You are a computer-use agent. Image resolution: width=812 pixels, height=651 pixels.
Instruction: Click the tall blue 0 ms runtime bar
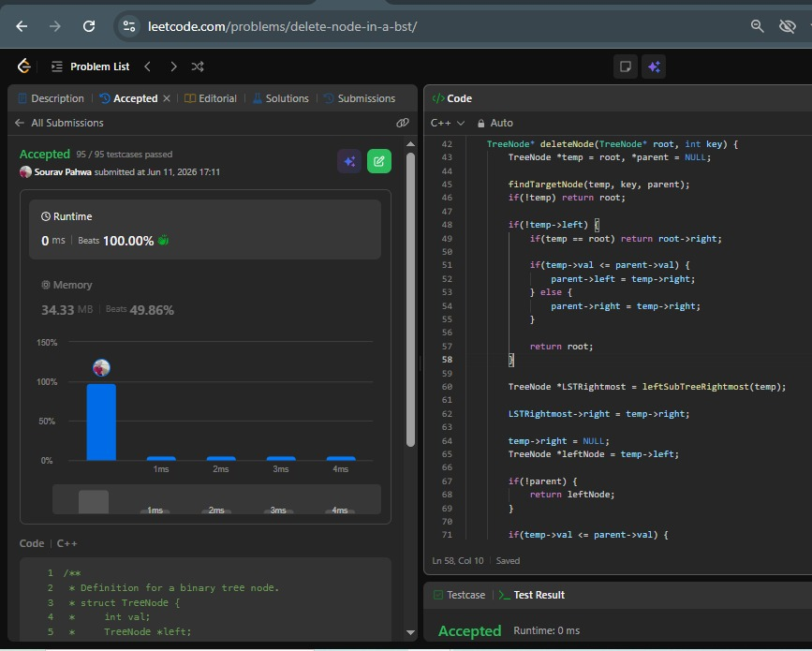(101, 422)
